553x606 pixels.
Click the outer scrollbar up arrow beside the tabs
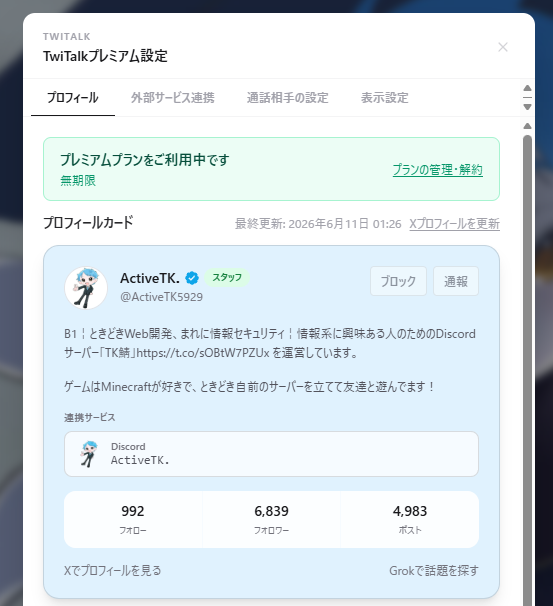(527, 88)
